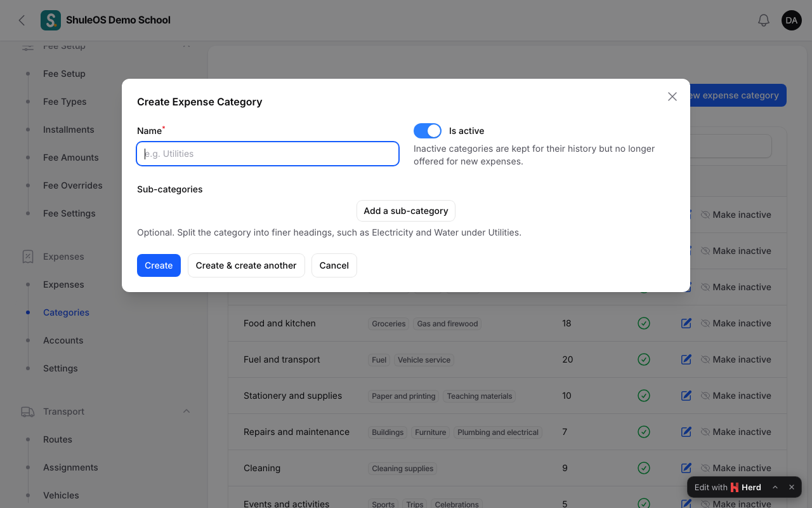The image size is (812, 508).
Task: Open Fee Amounts in sidebar
Action: pyautogui.click(x=71, y=157)
